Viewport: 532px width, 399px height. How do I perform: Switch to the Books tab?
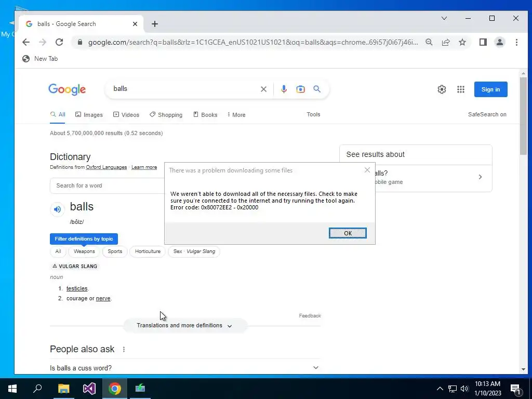pyautogui.click(x=205, y=115)
